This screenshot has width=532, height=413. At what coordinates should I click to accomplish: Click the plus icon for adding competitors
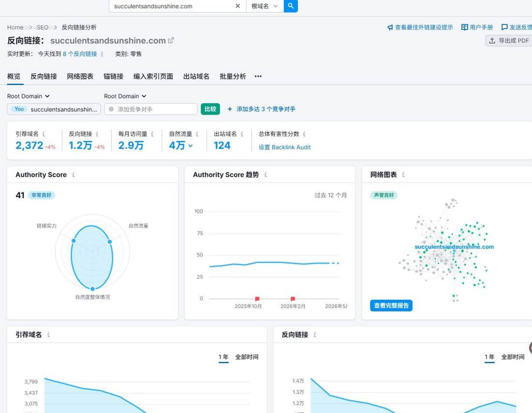click(x=230, y=109)
